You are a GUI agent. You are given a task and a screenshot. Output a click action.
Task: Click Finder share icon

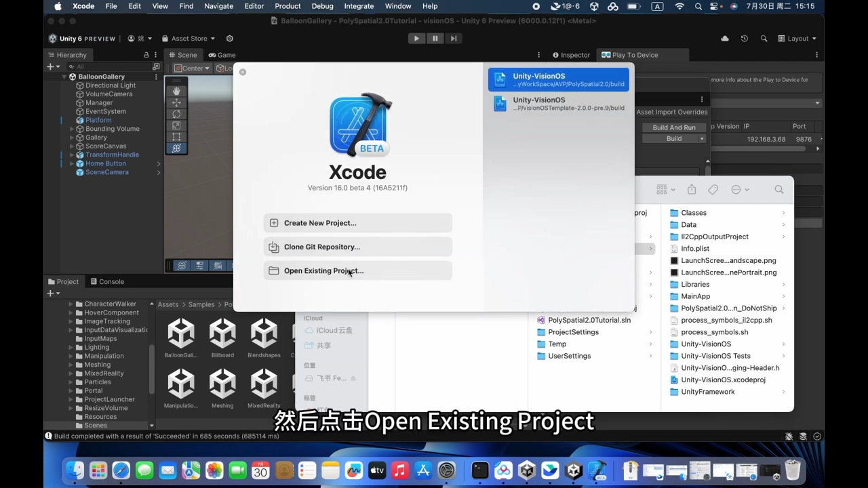pyautogui.click(x=692, y=190)
